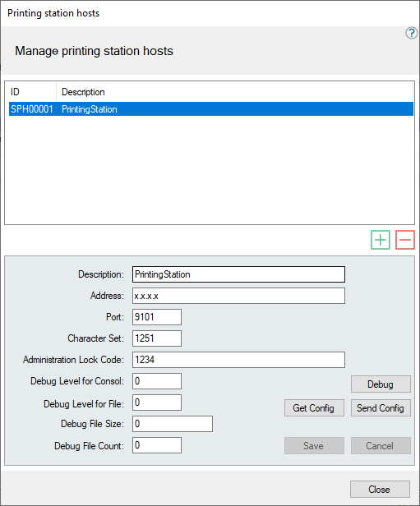The image size is (420, 506).
Task: Click the Port field showing 9101
Action: point(157,317)
